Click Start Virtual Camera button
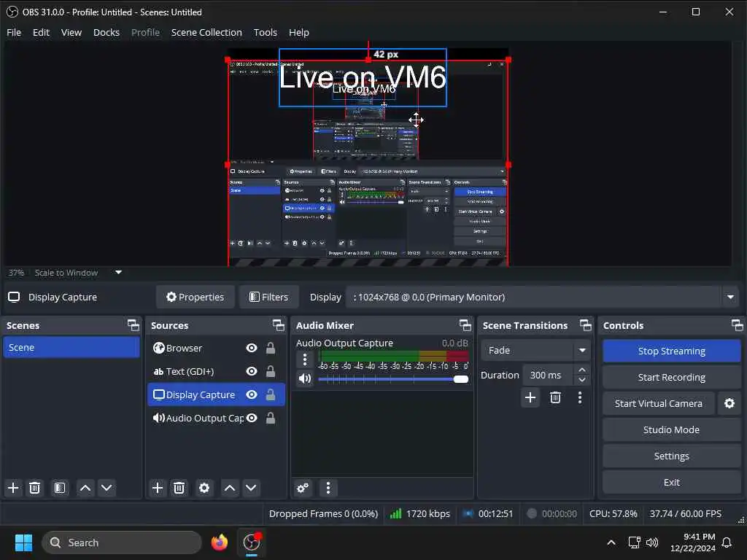Viewport: 747px width, 560px height. pyautogui.click(x=659, y=403)
